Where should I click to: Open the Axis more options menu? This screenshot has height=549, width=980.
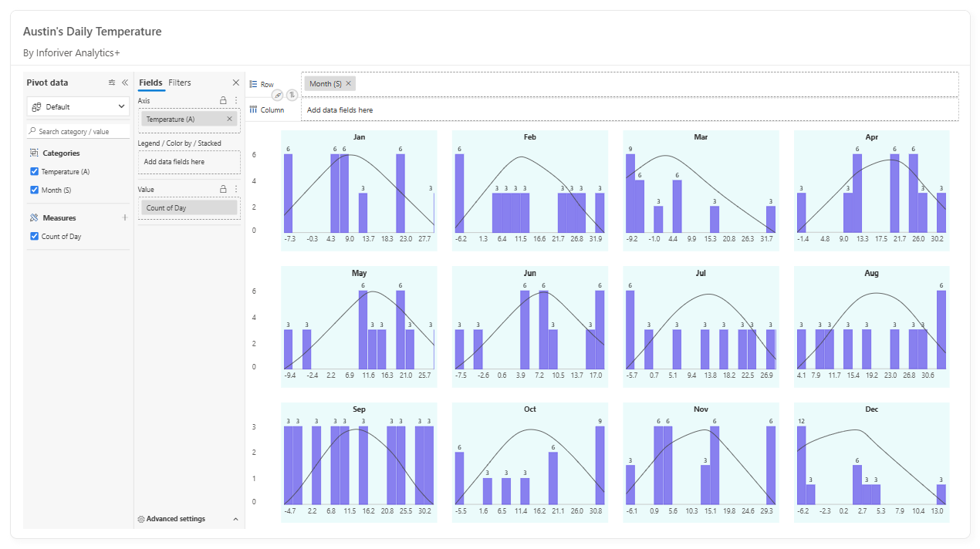point(236,100)
